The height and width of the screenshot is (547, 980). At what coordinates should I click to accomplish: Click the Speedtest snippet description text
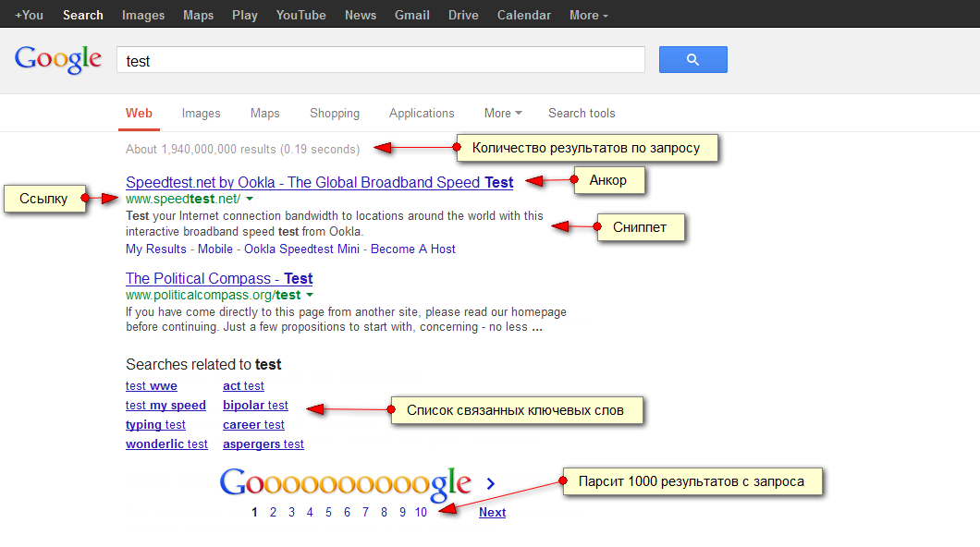335,224
